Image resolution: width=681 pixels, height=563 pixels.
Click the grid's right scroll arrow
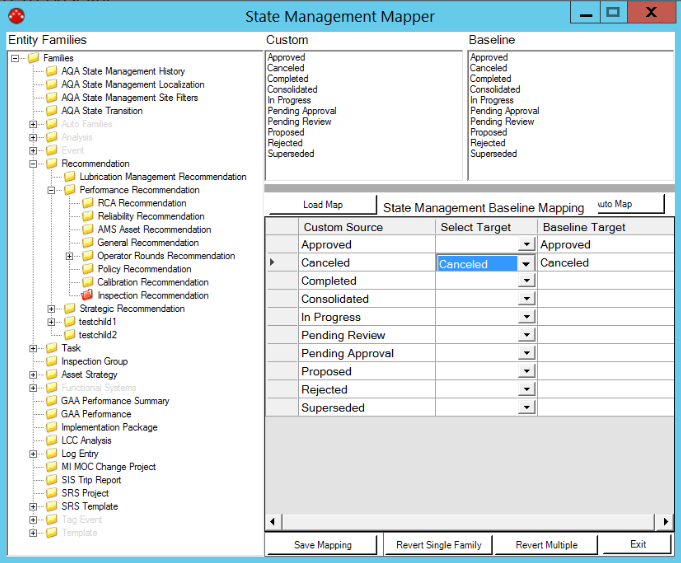(x=665, y=521)
